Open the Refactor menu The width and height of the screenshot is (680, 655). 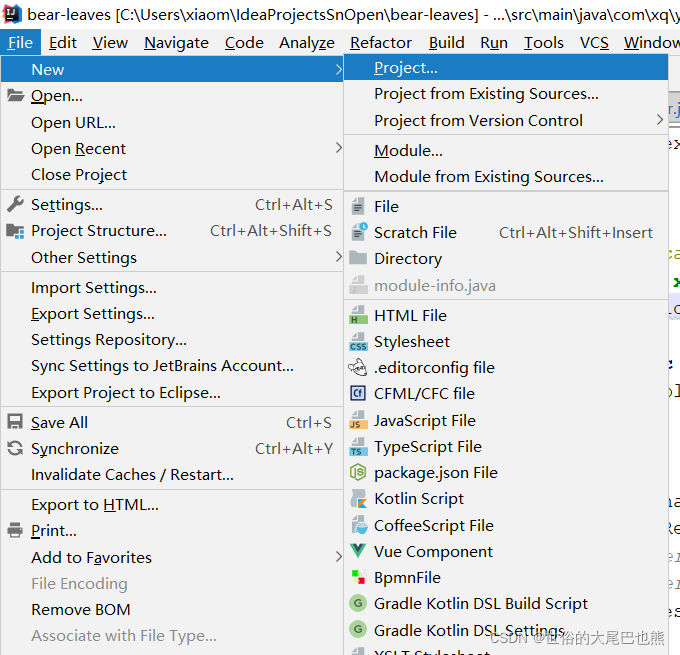tap(380, 43)
